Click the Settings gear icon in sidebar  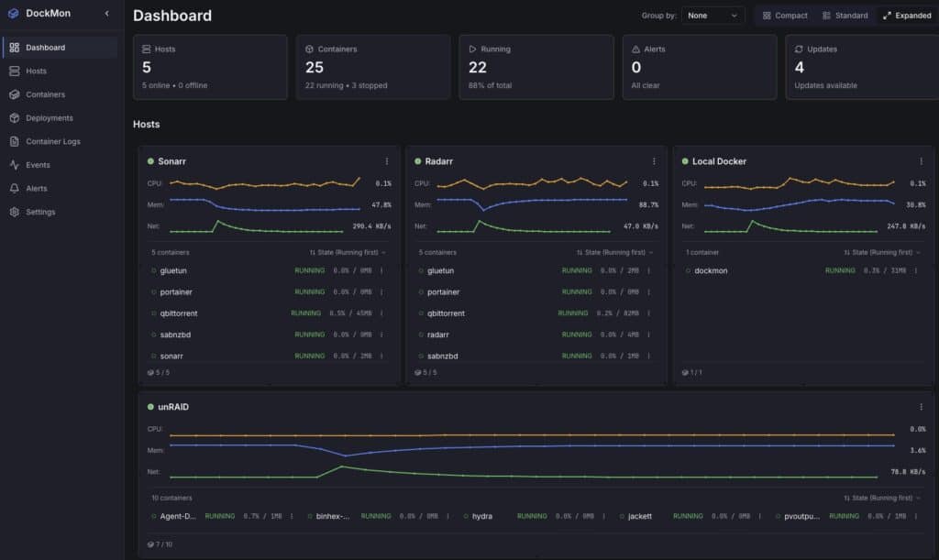pos(15,212)
